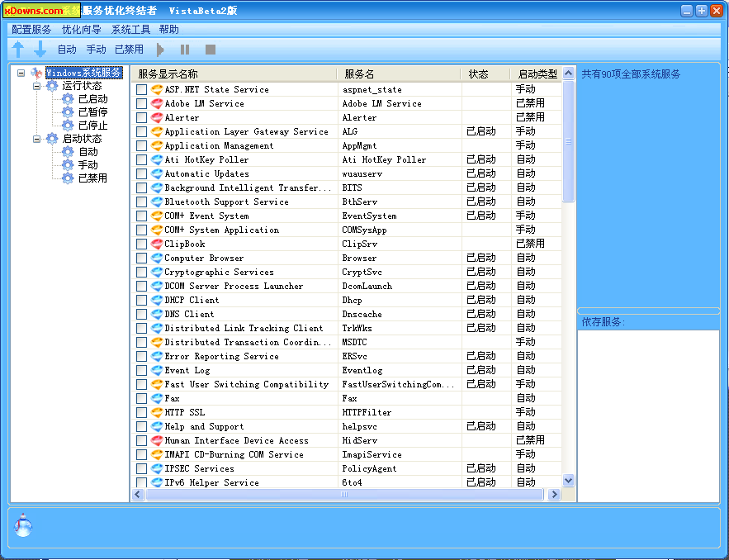Click inside the 依存服务 white box
Image resolution: width=729 pixels, height=560 pixels.
coord(648,415)
